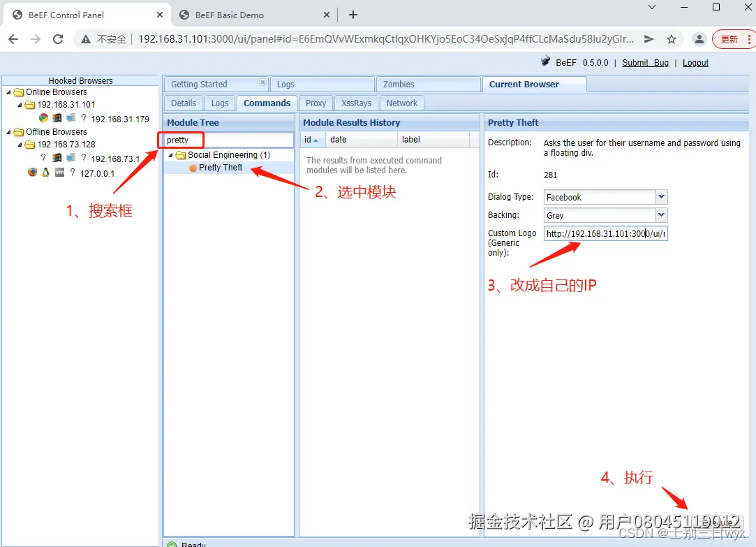Collapse the Offline Browsers tree node
This screenshot has width=756, height=547.
8,132
